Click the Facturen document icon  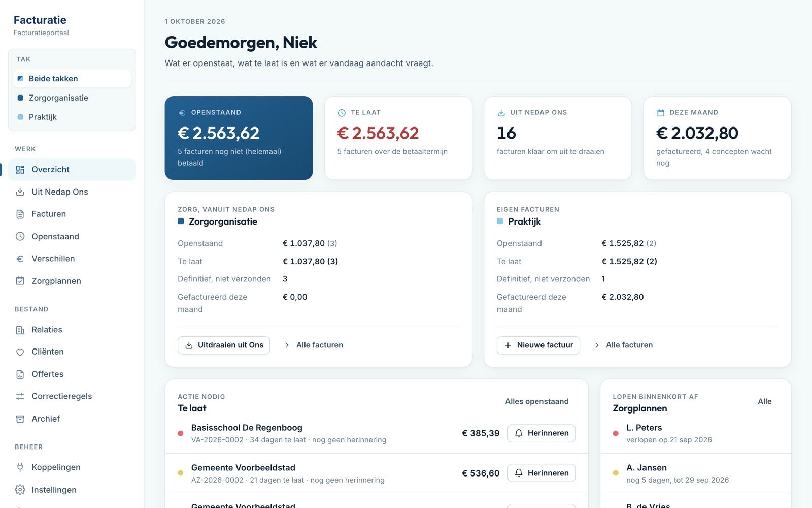(20, 214)
